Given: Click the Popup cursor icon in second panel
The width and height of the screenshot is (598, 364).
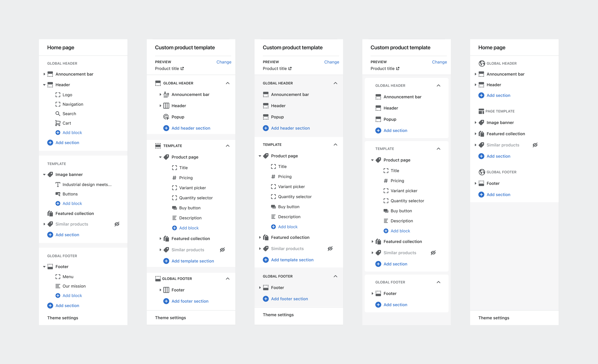Looking at the screenshot, I should [166, 117].
